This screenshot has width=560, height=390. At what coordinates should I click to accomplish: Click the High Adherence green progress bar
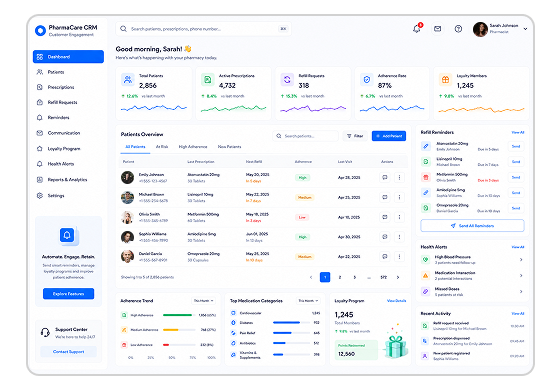(177, 315)
